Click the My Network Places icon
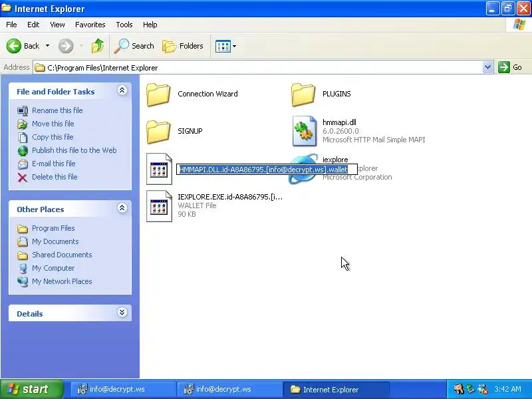 click(x=23, y=281)
